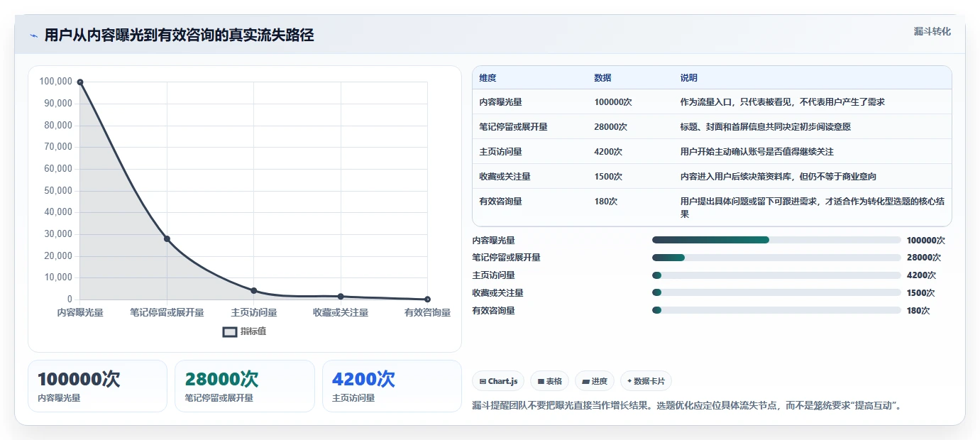Click the 数据卡片 chip
This screenshot has height=440, width=980.
coord(646,381)
